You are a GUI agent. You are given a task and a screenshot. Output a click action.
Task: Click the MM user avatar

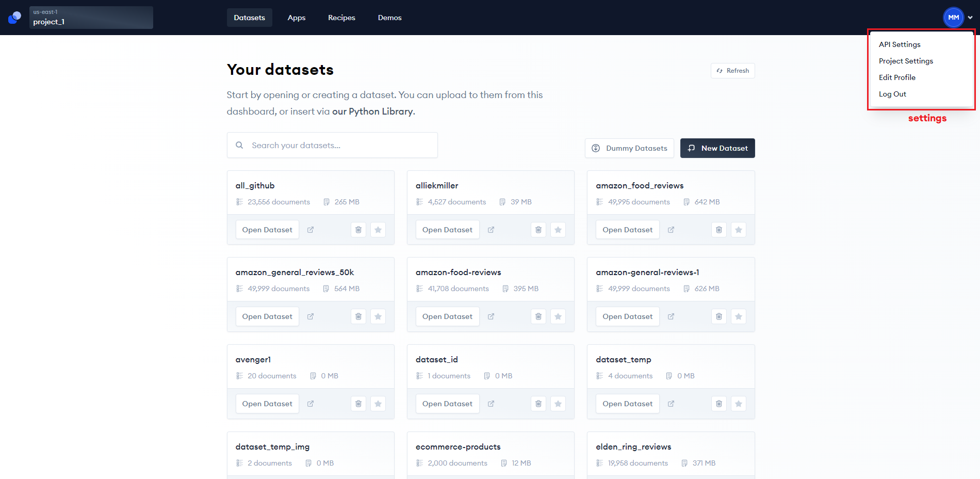(954, 18)
